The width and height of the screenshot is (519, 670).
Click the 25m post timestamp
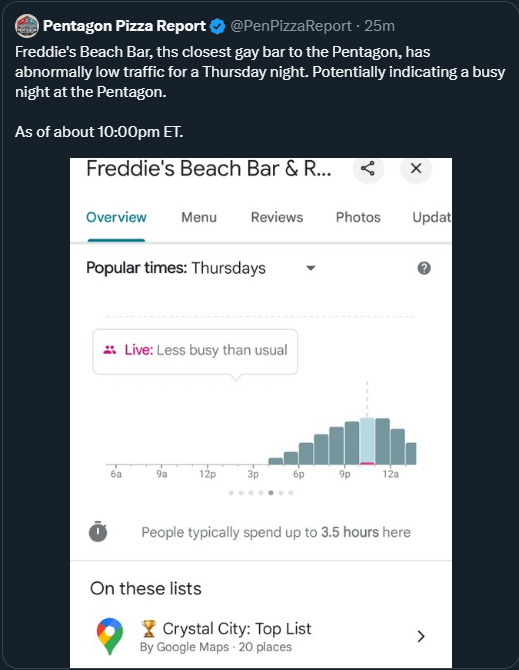(379, 26)
